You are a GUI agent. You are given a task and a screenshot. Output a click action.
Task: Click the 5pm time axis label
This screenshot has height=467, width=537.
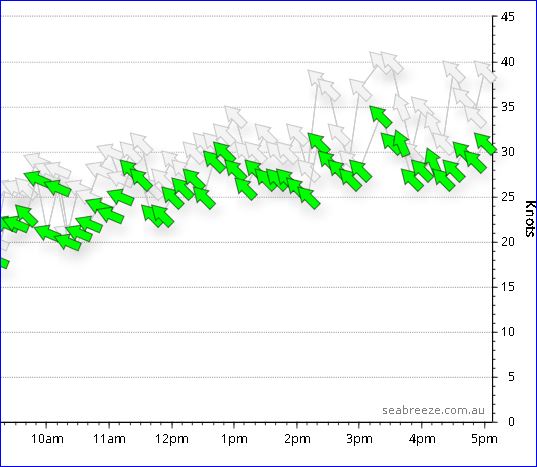tap(484, 439)
